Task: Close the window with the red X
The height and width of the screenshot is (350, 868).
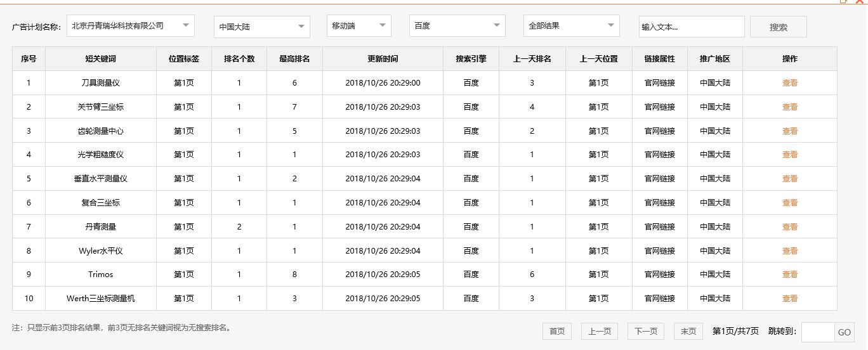Action: click(x=860, y=2)
